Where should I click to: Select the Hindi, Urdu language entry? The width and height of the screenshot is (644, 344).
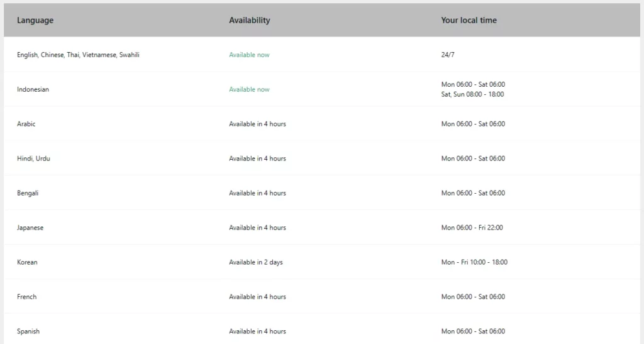(33, 158)
